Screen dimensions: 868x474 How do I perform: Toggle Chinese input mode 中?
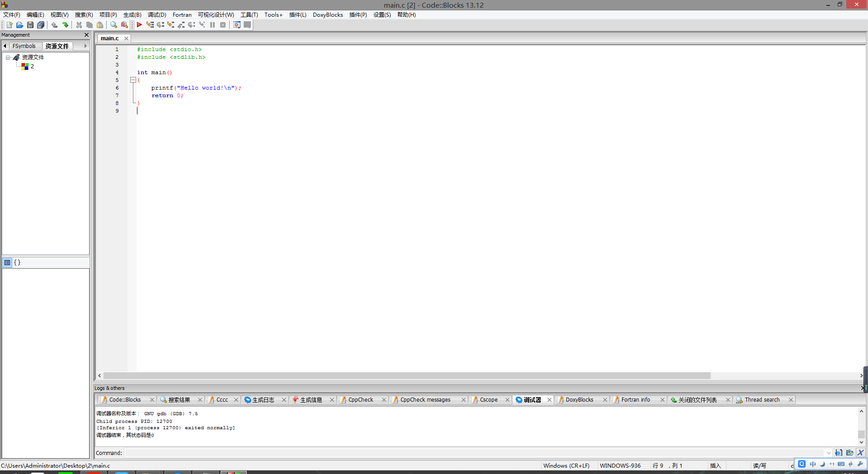pos(813,464)
